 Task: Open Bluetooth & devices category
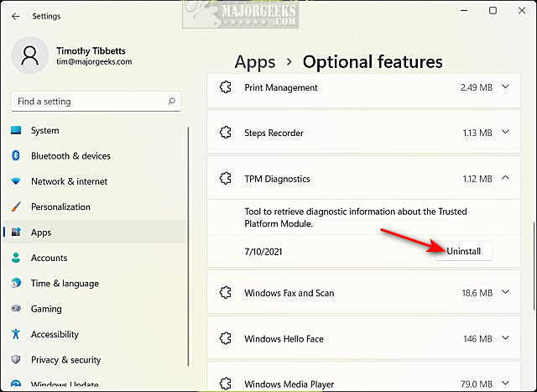pos(95,155)
